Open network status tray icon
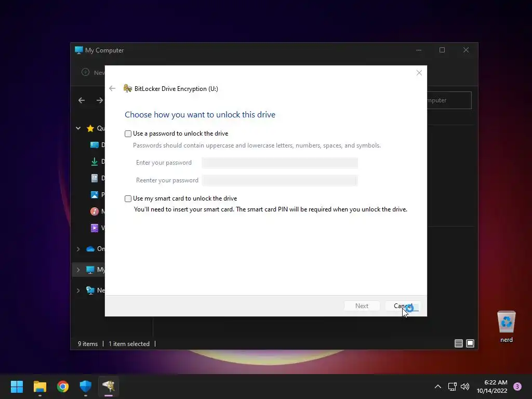 (x=453, y=387)
